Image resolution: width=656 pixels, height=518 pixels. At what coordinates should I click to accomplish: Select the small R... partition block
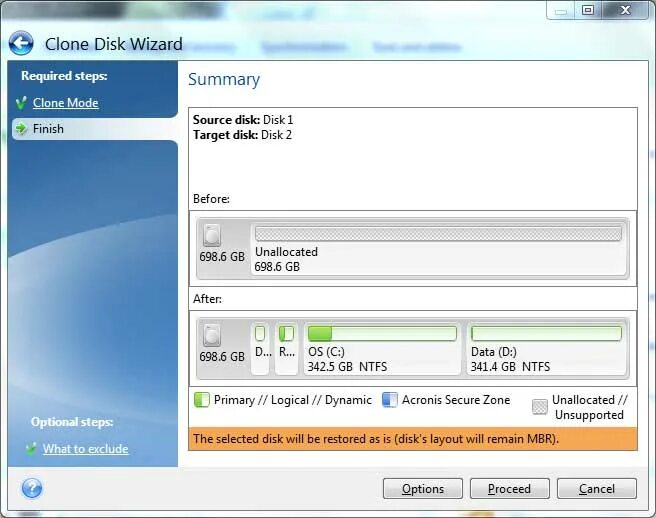pyautogui.click(x=287, y=348)
